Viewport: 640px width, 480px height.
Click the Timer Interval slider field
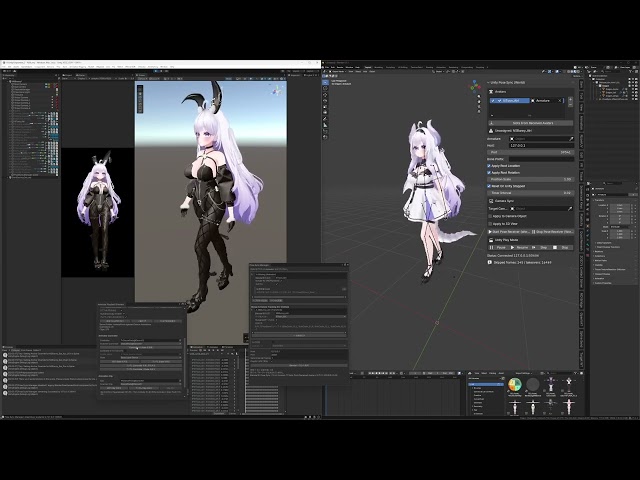click(531, 193)
